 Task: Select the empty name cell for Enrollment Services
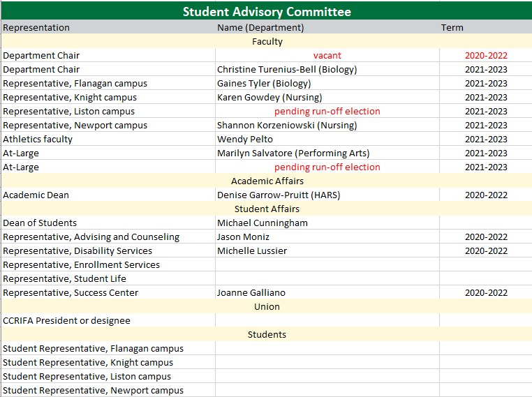tap(327, 265)
